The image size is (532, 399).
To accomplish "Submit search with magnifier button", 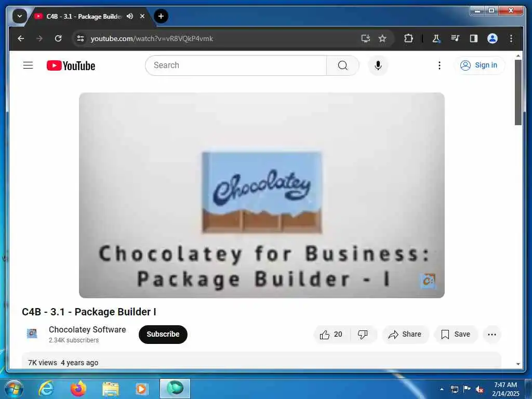I will pos(343,65).
